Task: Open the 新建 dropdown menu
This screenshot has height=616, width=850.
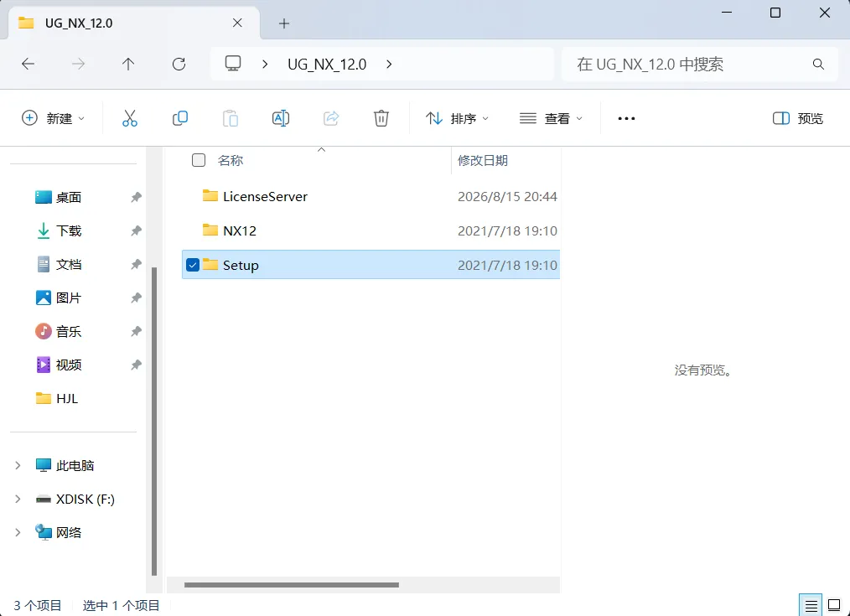Action: [x=53, y=118]
